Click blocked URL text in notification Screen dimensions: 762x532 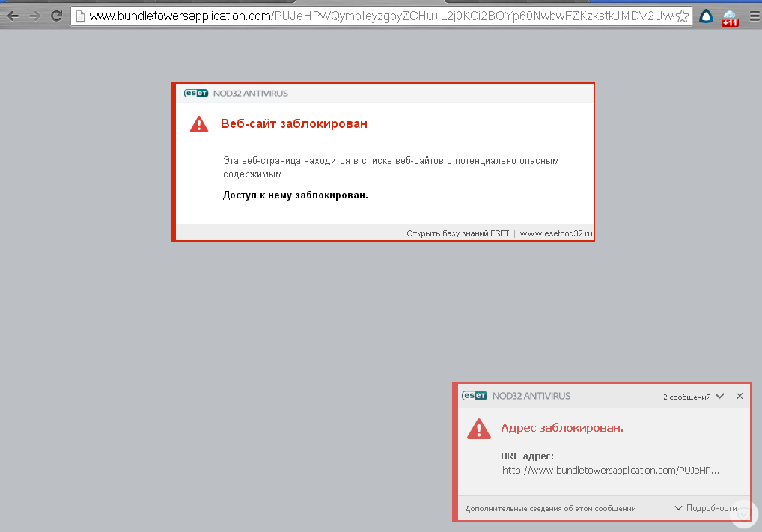point(610,471)
